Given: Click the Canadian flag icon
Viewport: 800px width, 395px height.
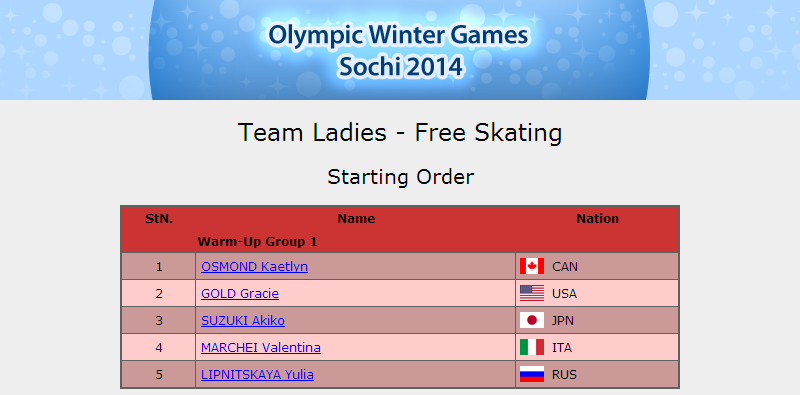Looking at the screenshot, I should (x=532, y=266).
